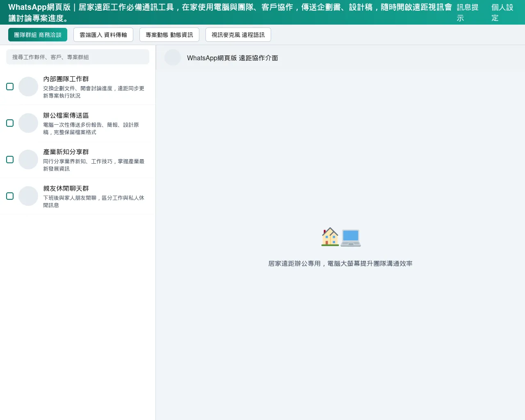Click the house and laptop illustration

[x=340, y=237]
